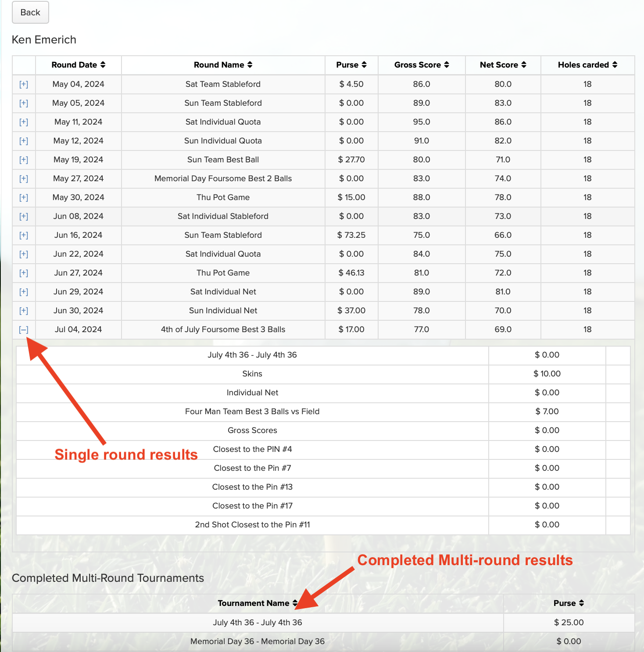Expand the May 05, 2024 round

[x=24, y=103]
